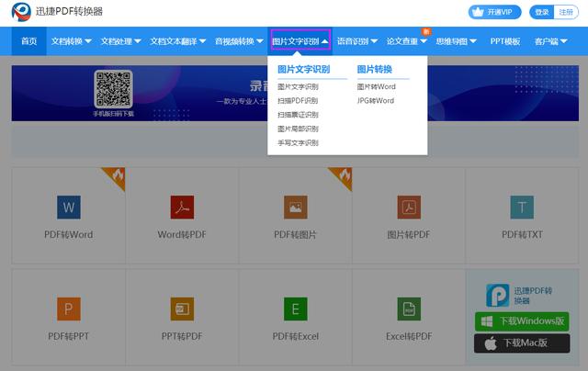The height and width of the screenshot is (371, 588).
Task: Select 扫描PDF识别 in the dropdown
Action: tap(298, 101)
